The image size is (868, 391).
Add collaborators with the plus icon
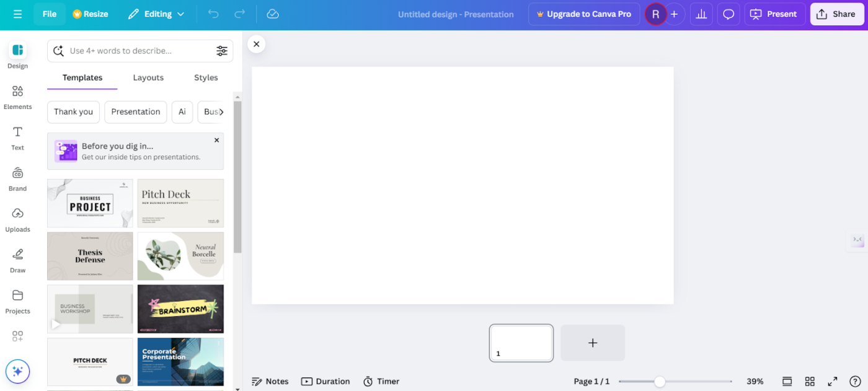(675, 14)
